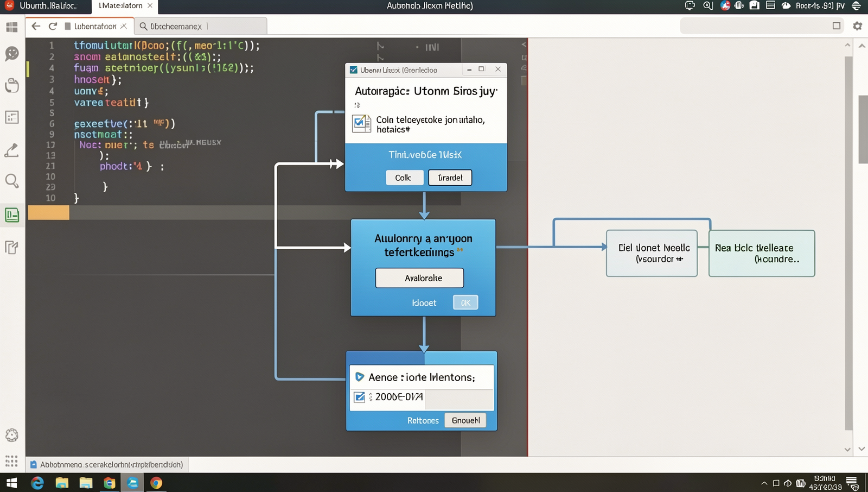Click the Idooet label
Image resolution: width=868 pixels, height=492 pixels.
coord(424,303)
